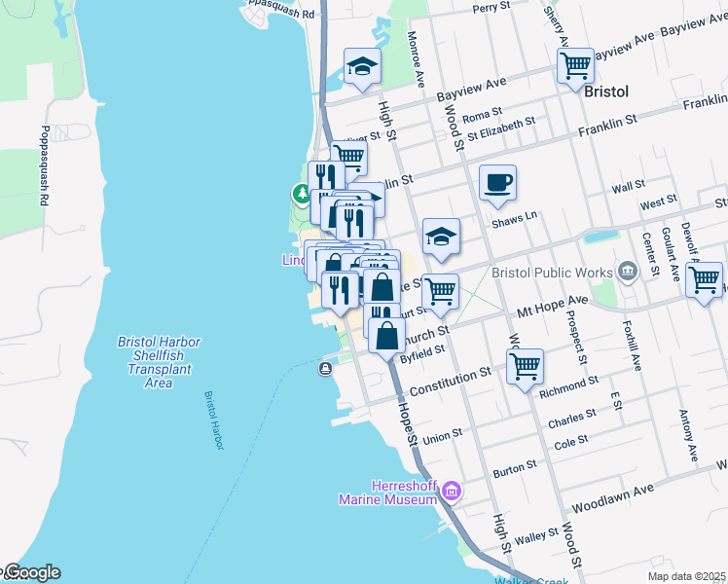Click the Constitution St label

(450, 382)
